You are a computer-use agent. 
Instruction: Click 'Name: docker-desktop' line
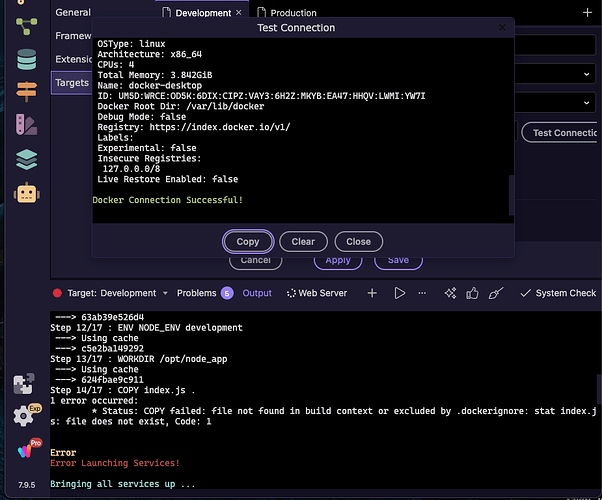pos(149,86)
